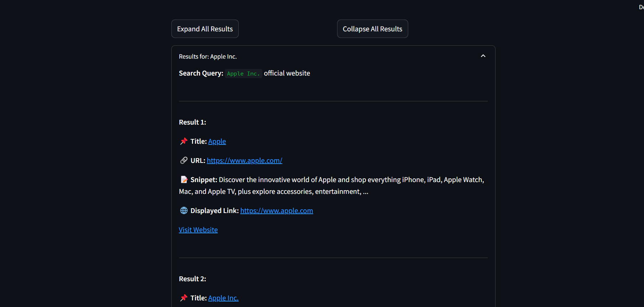
Task: Click the snippet text starting with Discover
Action: click(332, 185)
